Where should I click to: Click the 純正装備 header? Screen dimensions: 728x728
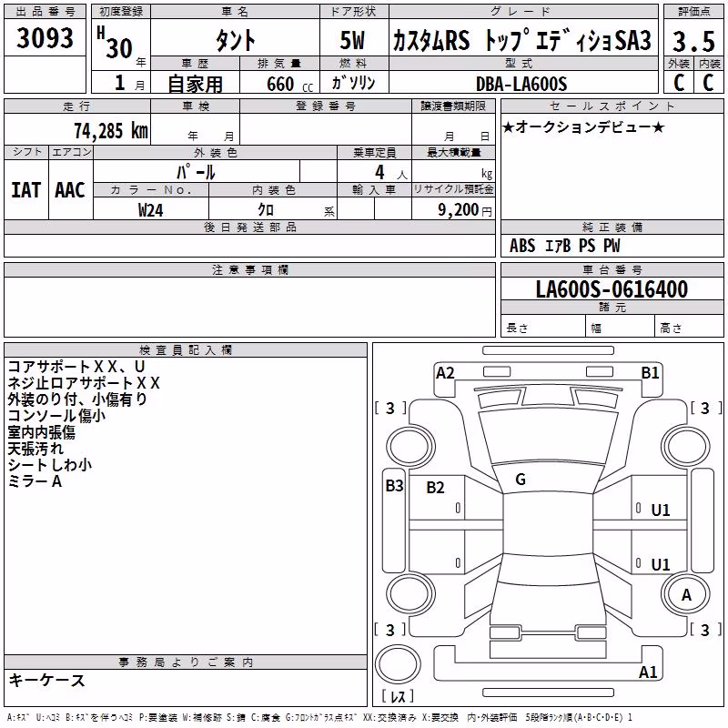coord(612,227)
